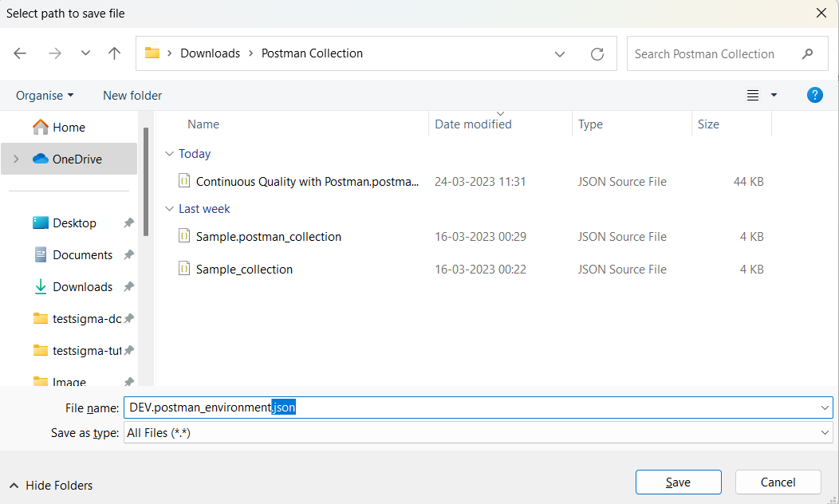
Task: Click JSON icon of Sample_collection
Action: pos(184,268)
